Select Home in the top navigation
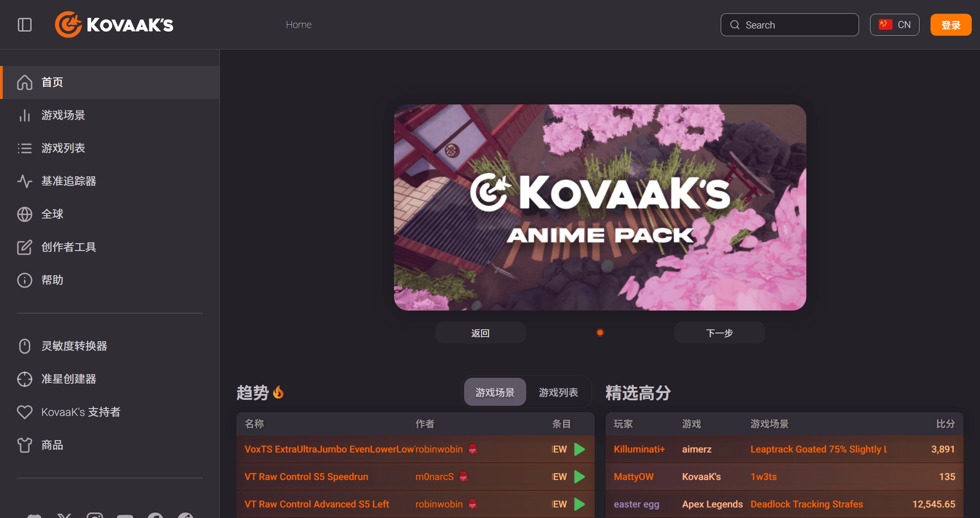980x518 pixels. [x=298, y=24]
